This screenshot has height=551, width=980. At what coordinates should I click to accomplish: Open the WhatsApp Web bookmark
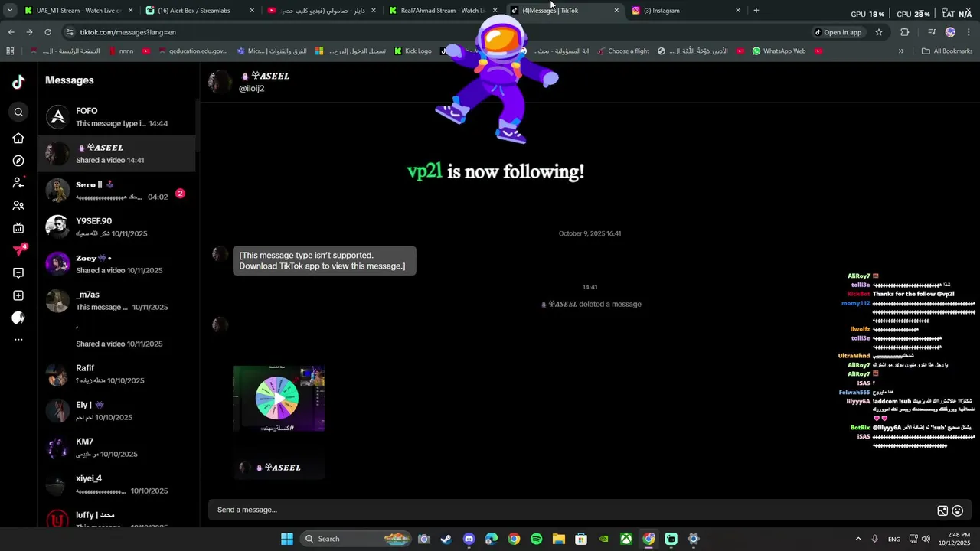779,51
